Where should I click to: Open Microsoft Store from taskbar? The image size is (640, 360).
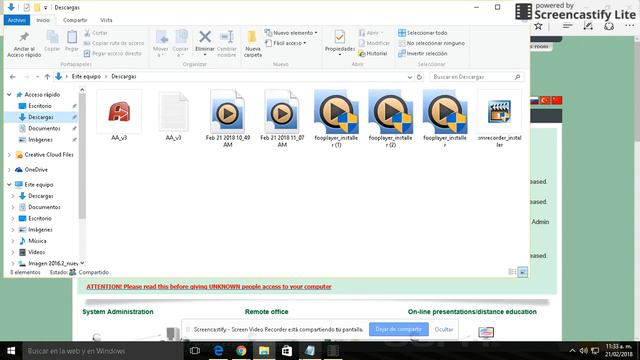(x=287, y=351)
